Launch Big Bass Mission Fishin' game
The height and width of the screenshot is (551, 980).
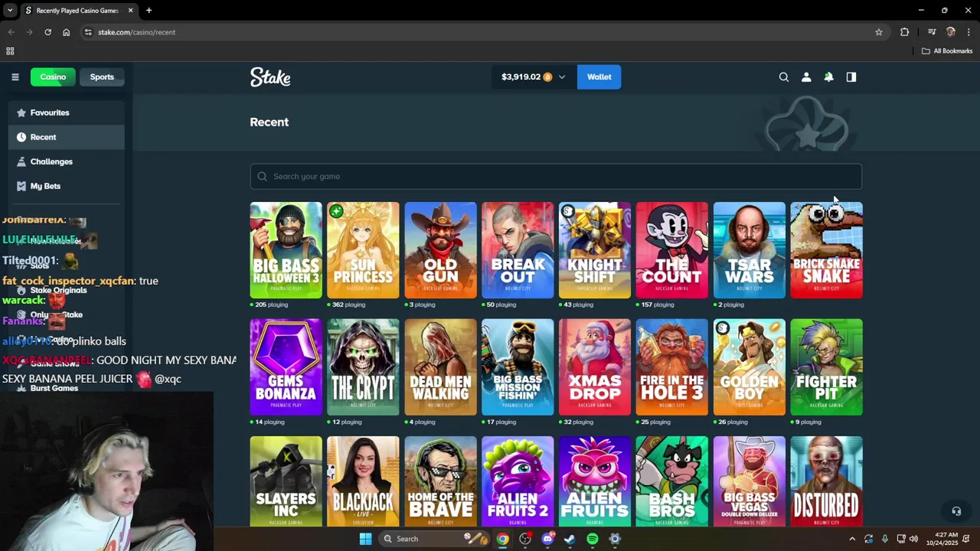pos(518,367)
